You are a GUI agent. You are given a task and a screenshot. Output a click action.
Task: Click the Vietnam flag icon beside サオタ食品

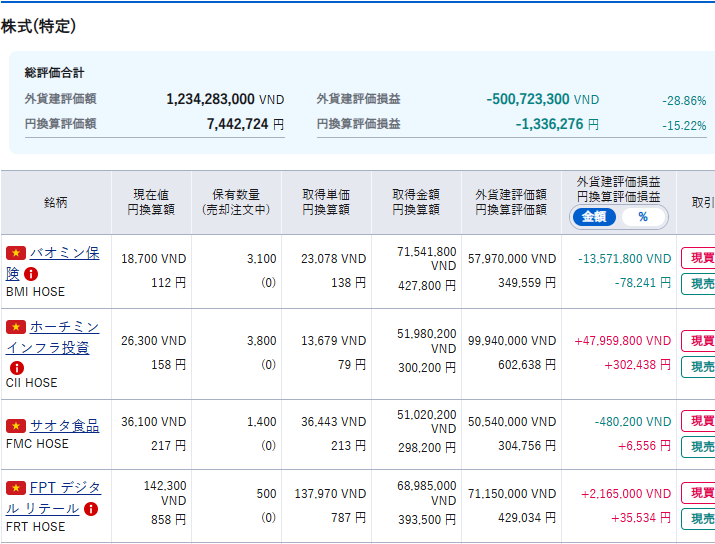point(15,426)
